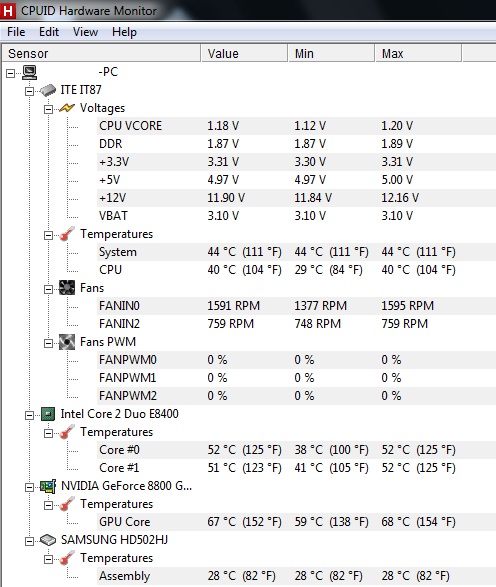Select the GPU Core temperature row
The height and width of the screenshot is (587, 496).
pyautogui.click(x=296, y=522)
